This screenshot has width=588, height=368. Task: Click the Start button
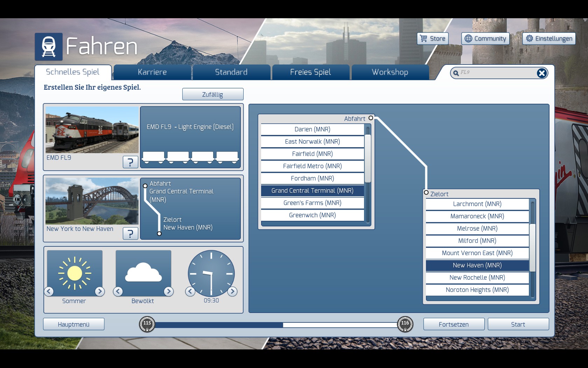point(518,324)
